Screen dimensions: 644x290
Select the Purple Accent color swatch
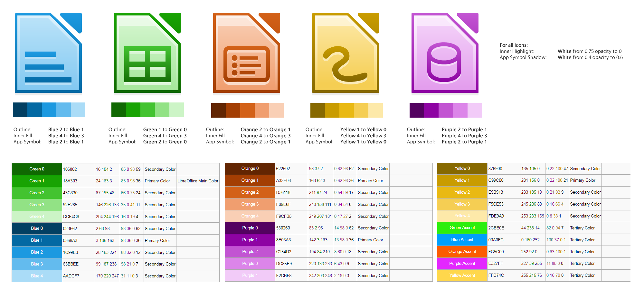click(462, 264)
